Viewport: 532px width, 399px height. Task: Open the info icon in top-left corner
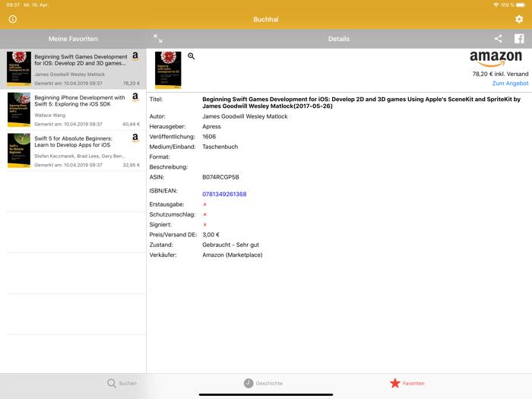[12, 19]
